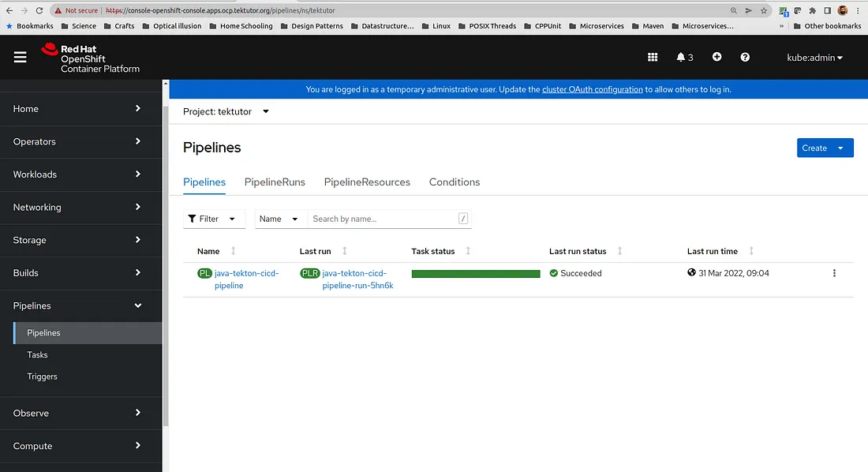
Task: Open the Name search-type dropdown
Action: [x=279, y=219]
